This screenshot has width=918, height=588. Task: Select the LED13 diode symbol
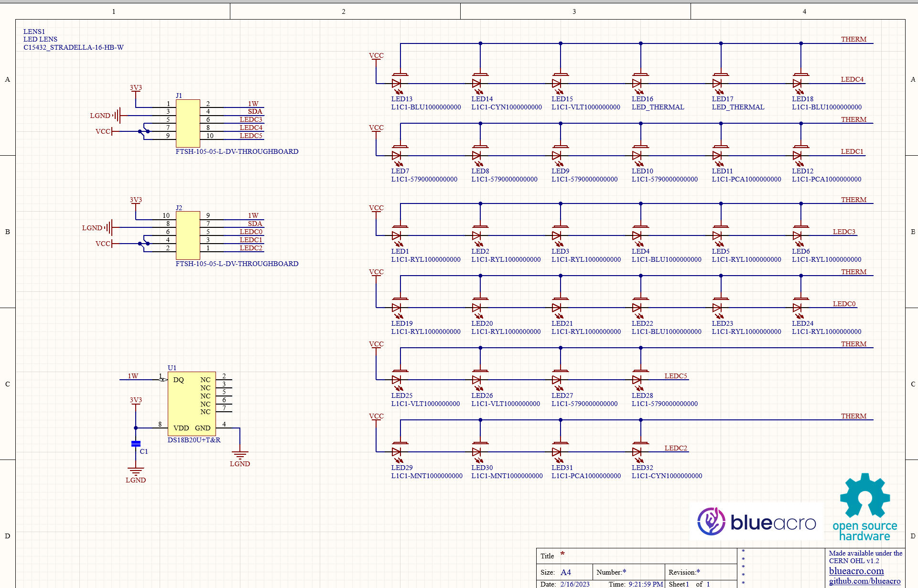pyautogui.click(x=398, y=84)
